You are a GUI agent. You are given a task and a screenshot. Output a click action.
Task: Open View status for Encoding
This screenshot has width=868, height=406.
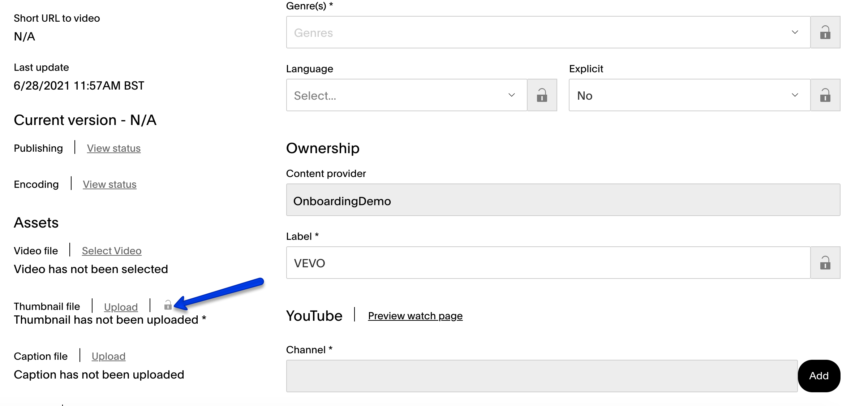109,184
